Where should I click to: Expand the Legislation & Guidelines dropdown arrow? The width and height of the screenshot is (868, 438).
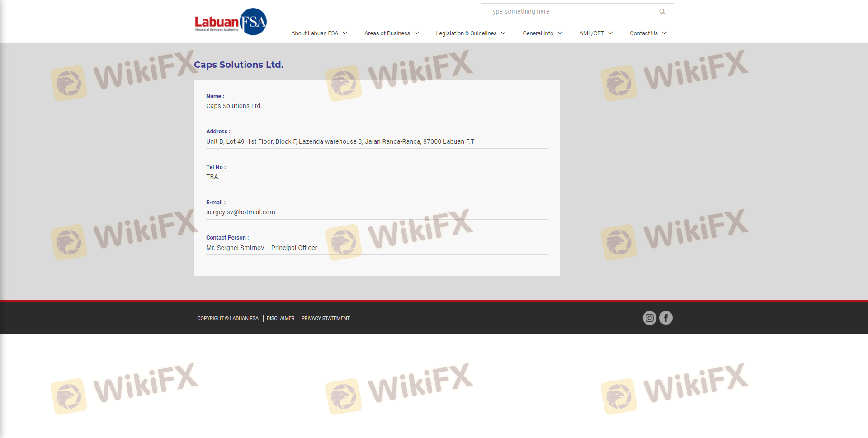point(503,33)
